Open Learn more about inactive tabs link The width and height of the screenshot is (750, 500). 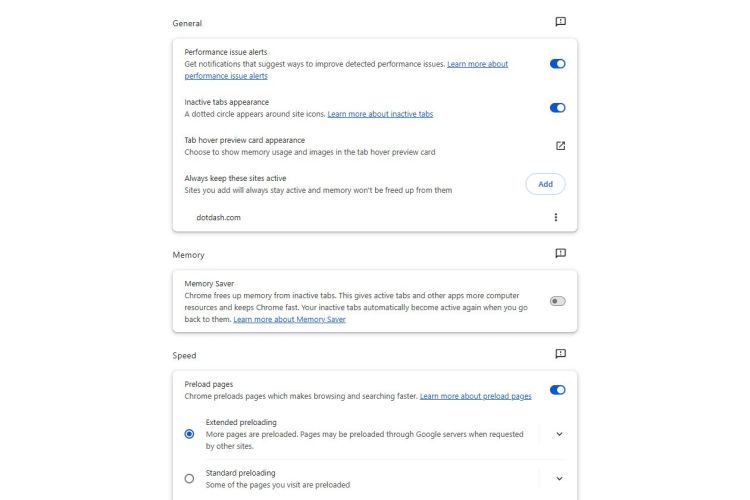[x=380, y=114]
